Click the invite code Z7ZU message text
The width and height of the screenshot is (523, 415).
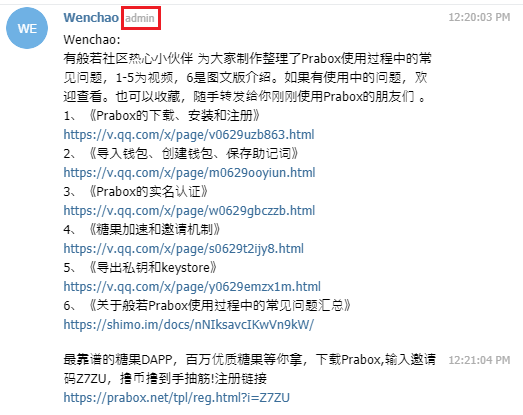click(249, 369)
